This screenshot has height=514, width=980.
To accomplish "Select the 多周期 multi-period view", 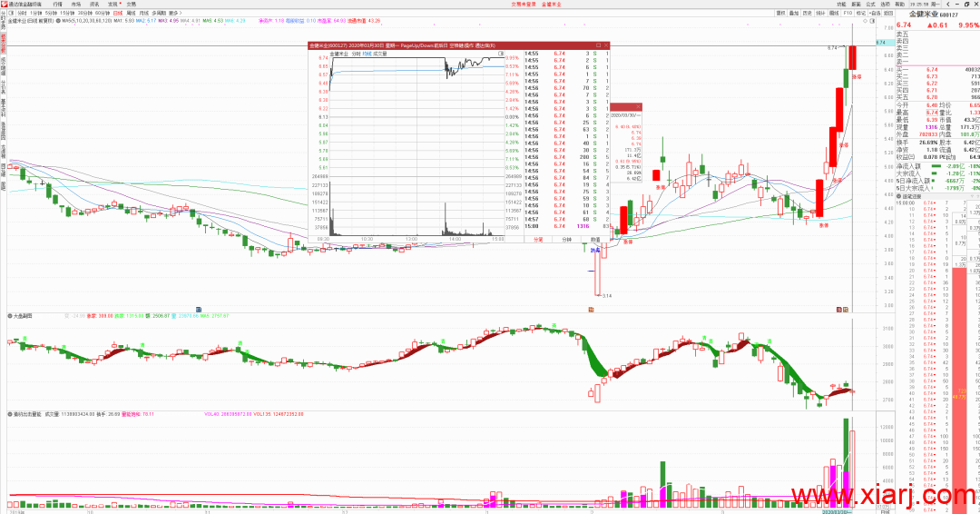I will click(x=160, y=13).
